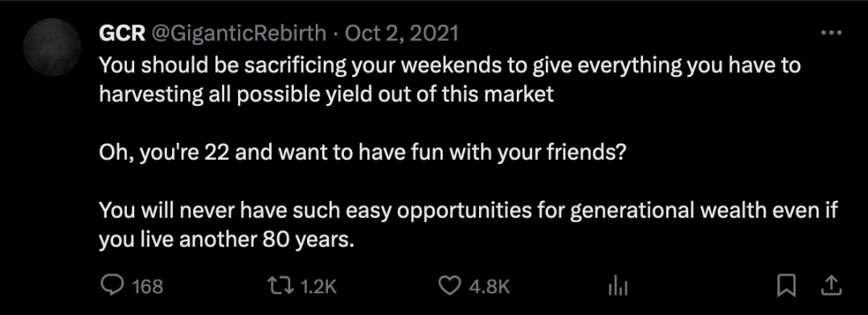Select the 168 replies count

(148, 286)
